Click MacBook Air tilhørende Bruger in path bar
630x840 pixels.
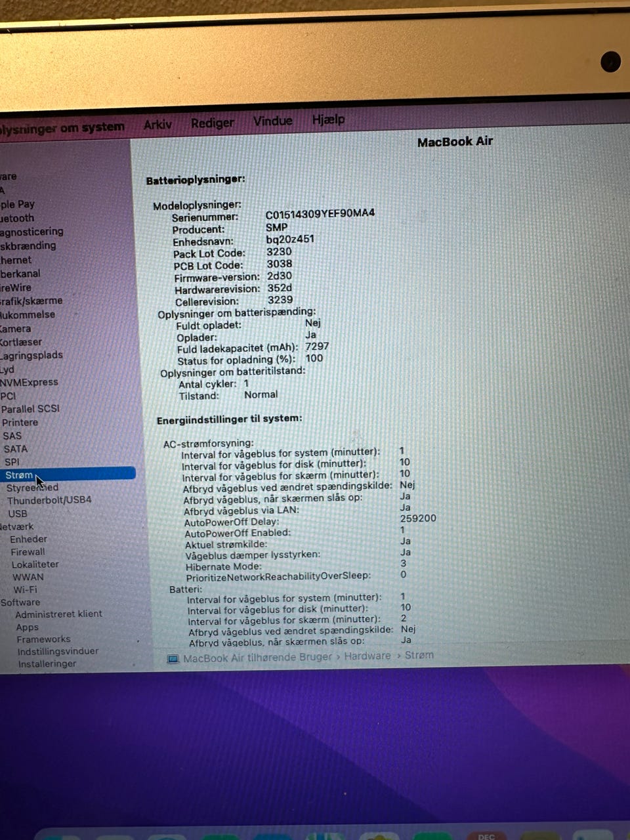tap(257, 658)
